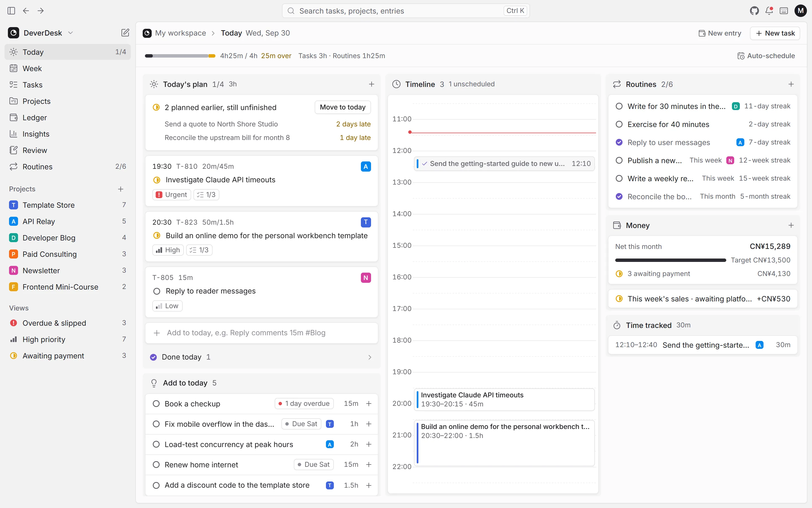Go forward with the right arrow

point(41,11)
